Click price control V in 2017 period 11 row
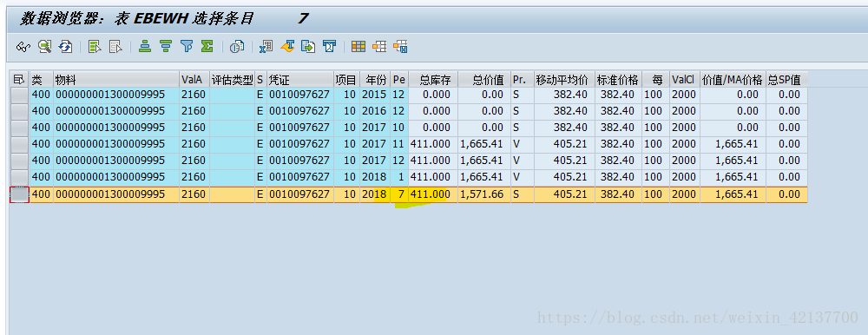 coord(523,145)
